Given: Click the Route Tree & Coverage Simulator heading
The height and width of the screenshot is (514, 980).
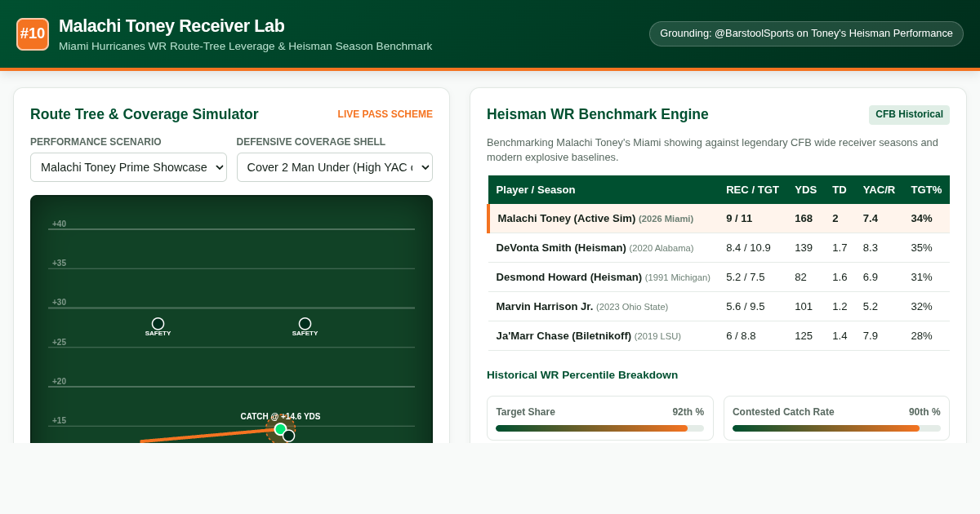Looking at the screenshot, I should click(x=145, y=114).
